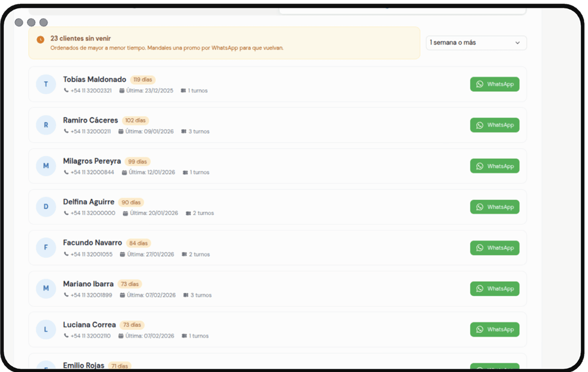Select the name 'Emilio Rojas'
This screenshot has width=588, height=372.
pos(84,365)
